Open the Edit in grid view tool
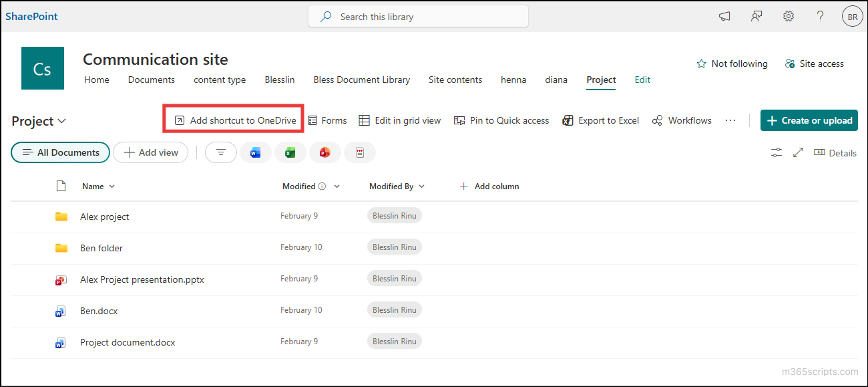The height and width of the screenshot is (387, 868). coord(399,120)
